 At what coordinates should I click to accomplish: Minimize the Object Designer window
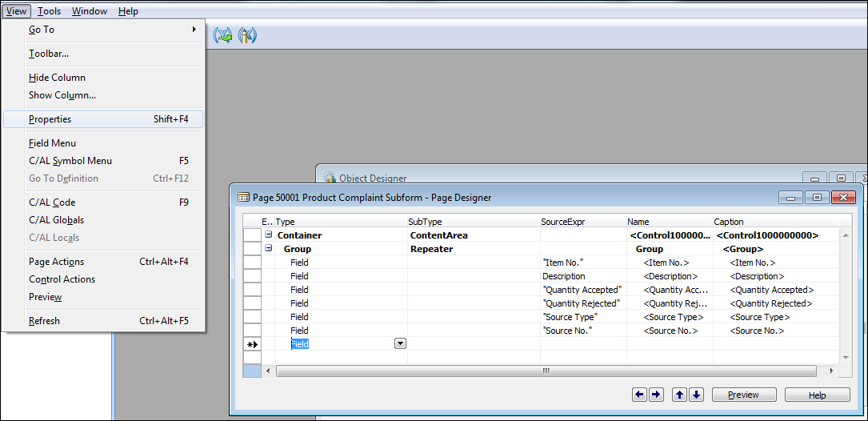click(x=814, y=178)
